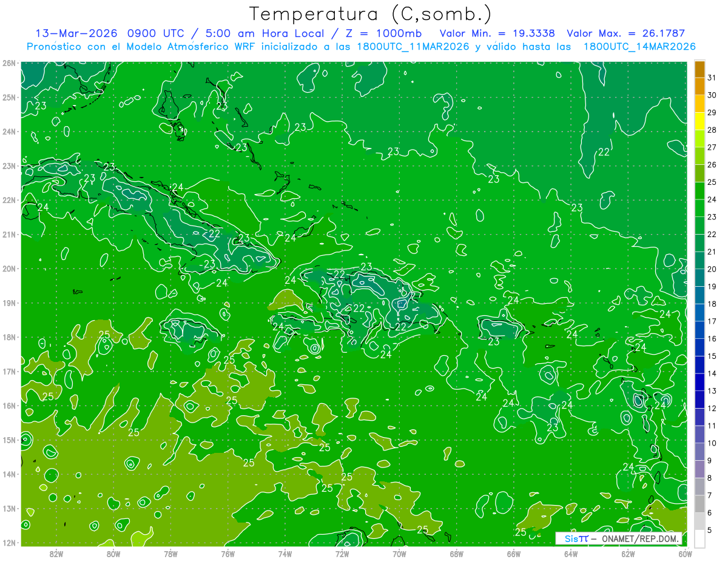This screenshot has width=728, height=562.
Task: Click the color scale label 28
Action: (711, 130)
